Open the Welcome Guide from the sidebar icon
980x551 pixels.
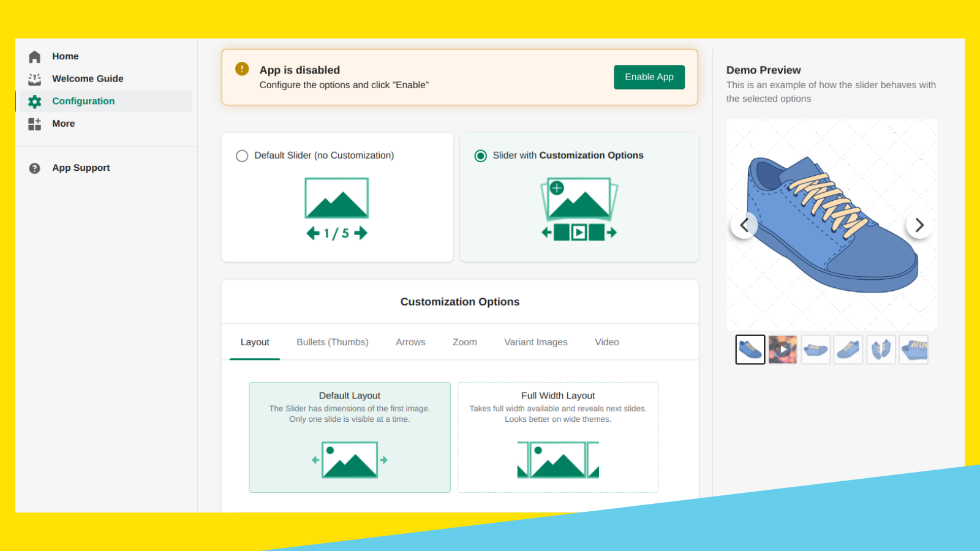35,78
